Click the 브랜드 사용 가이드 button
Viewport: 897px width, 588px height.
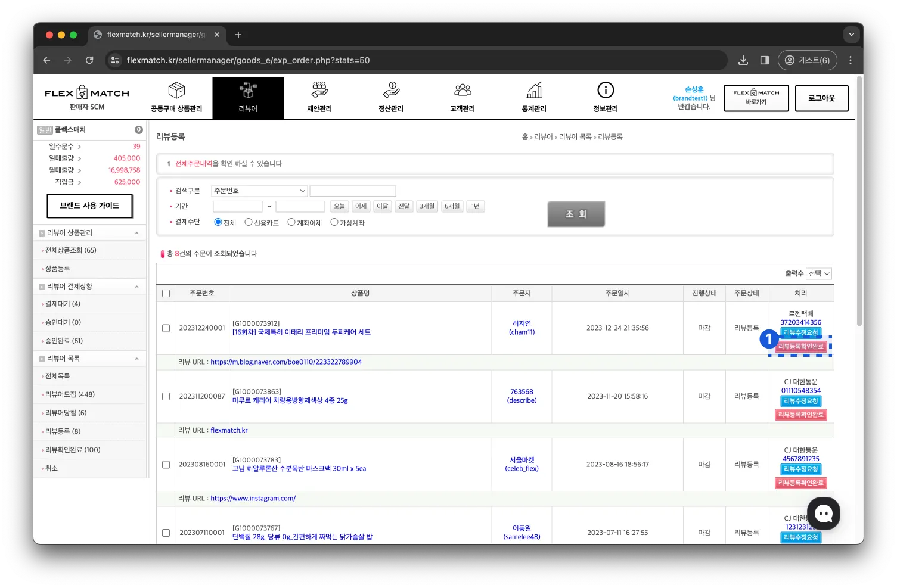click(x=89, y=206)
